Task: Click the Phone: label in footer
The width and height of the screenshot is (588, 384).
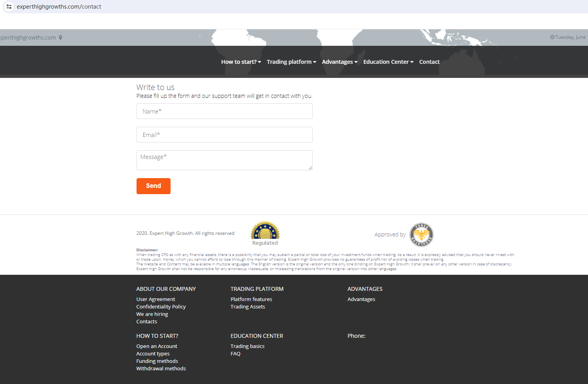Action: click(x=356, y=336)
